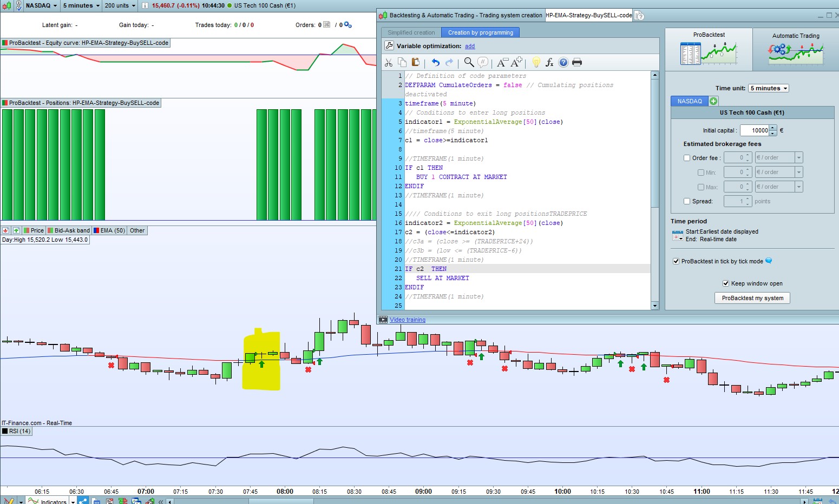Select the ProBacktest tab

(x=709, y=49)
